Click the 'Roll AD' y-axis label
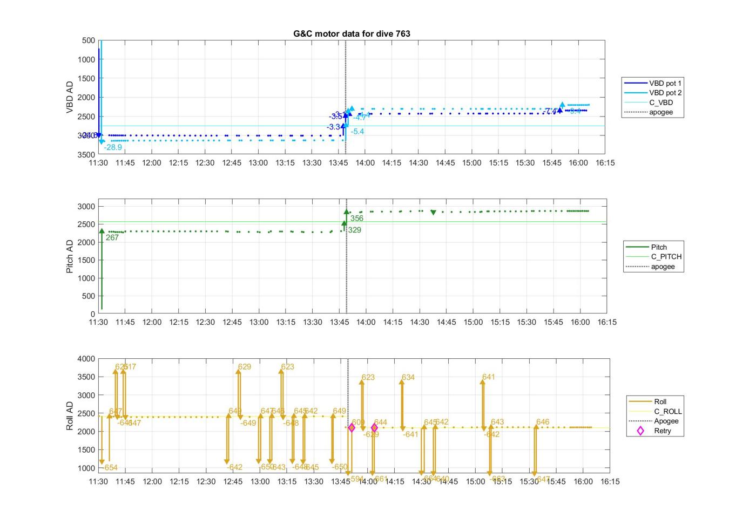The image size is (756, 532). point(70,415)
